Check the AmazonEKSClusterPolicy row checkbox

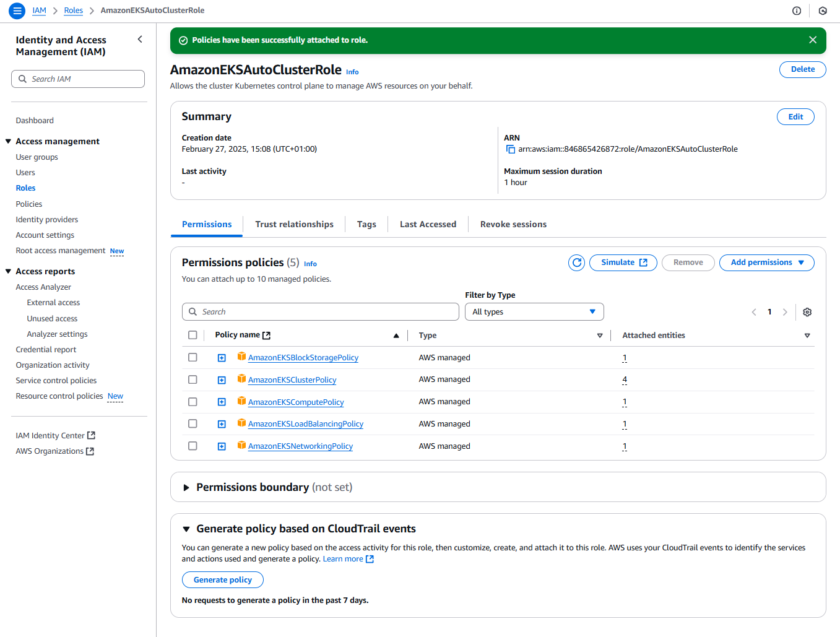click(x=193, y=379)
